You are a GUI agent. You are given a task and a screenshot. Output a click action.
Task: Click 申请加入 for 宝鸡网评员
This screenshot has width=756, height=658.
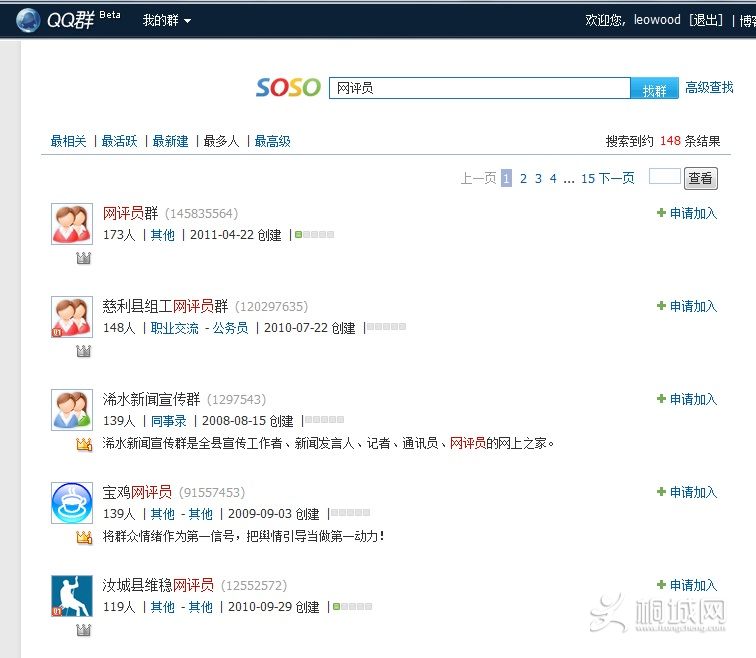click(x=687, y=492)
